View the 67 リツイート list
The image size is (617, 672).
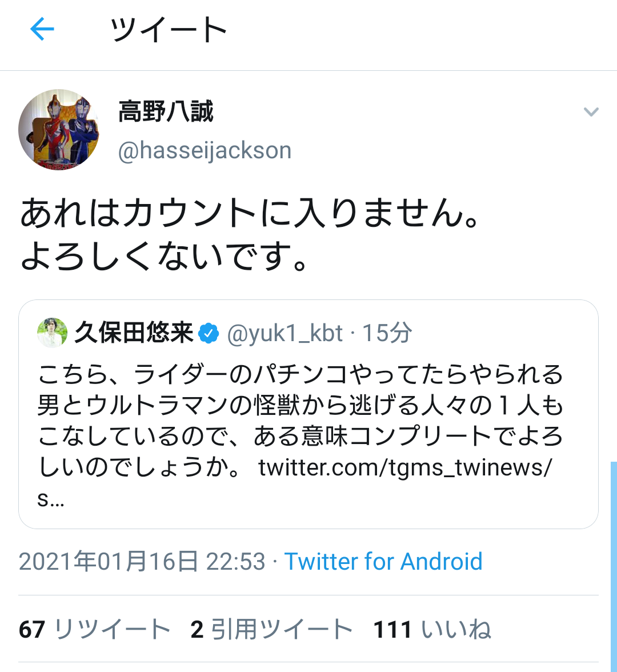click(x=95, y=630)
